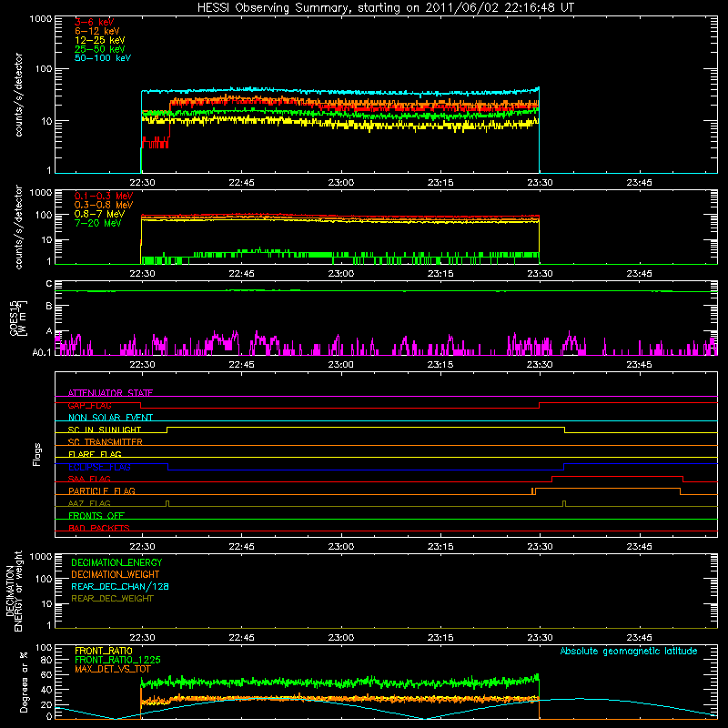Select the 'GAP_FLAG' label
728x728 pixels.
89,405
